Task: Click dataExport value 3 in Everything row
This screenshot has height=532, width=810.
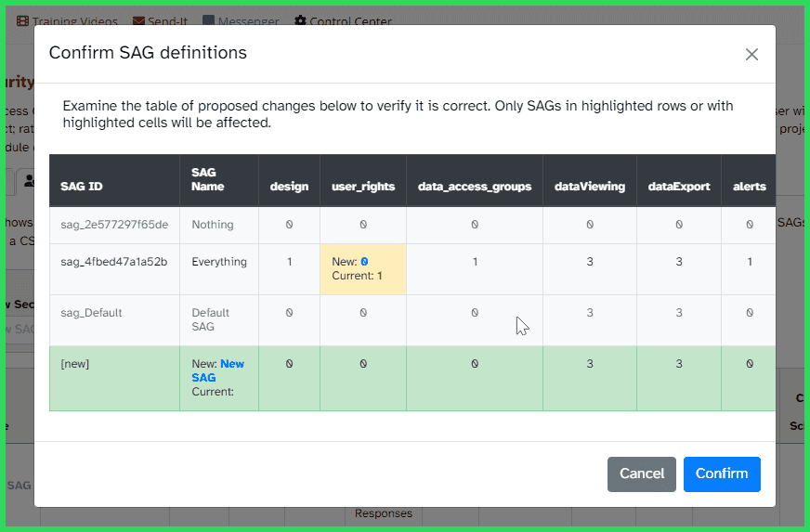Action: click(x=679, y=261)
